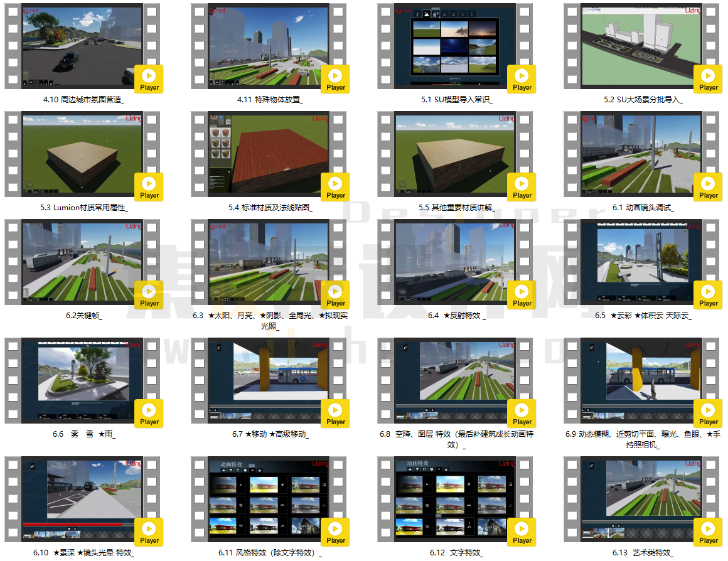Select file name 5.3 Lumion材质常用属性_
728x561 pixels.
click(84, 208)
